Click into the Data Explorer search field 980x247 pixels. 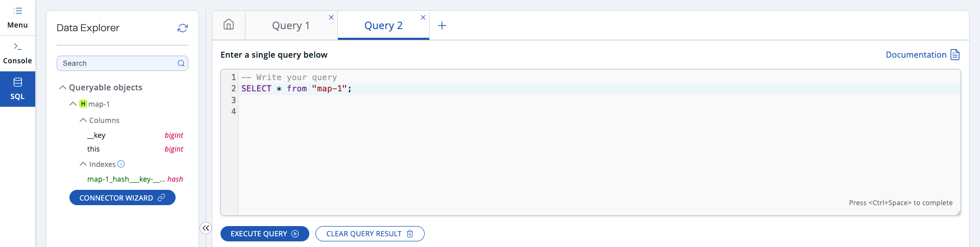pyautogui.click(x=117, y=63)
